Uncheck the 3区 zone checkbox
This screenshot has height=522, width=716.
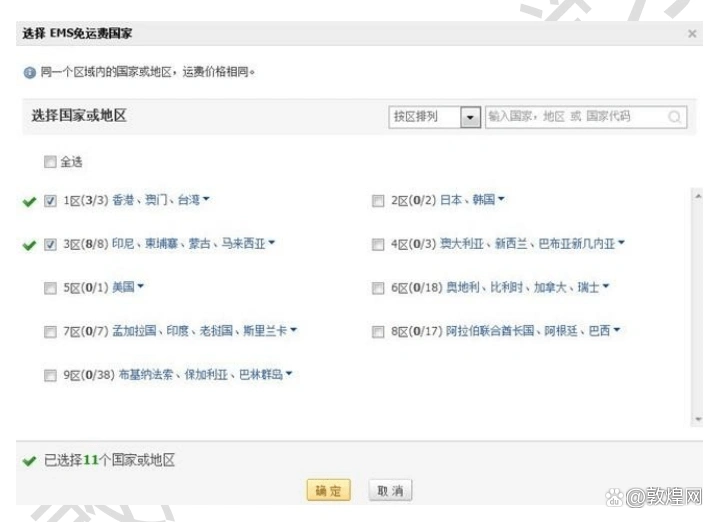point(50,244)
